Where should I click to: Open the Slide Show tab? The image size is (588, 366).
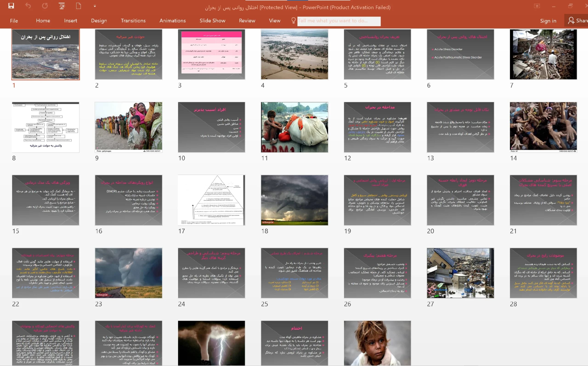pyautogui.click(x=212, y=21)
